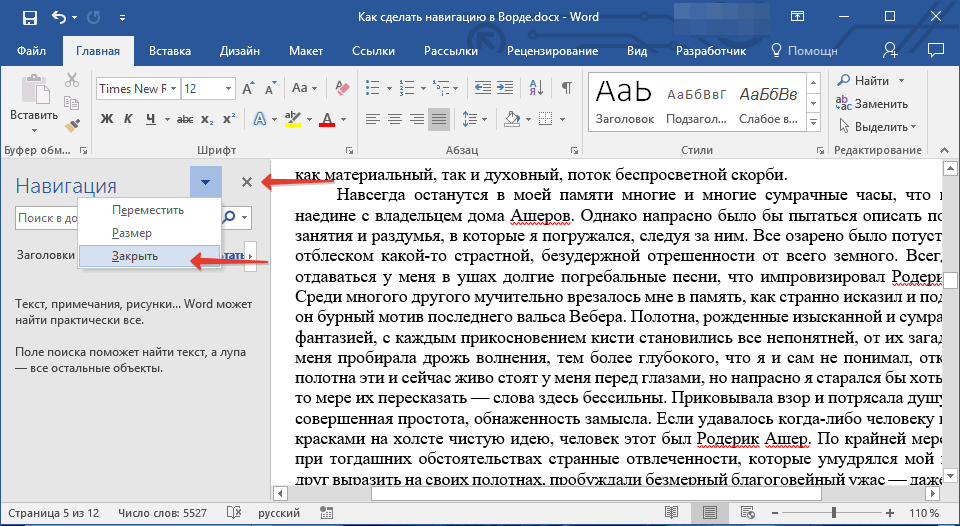Screen dimensions: 960x526
Task: Click the zoom out minus button
Action: tap(774, 513)
